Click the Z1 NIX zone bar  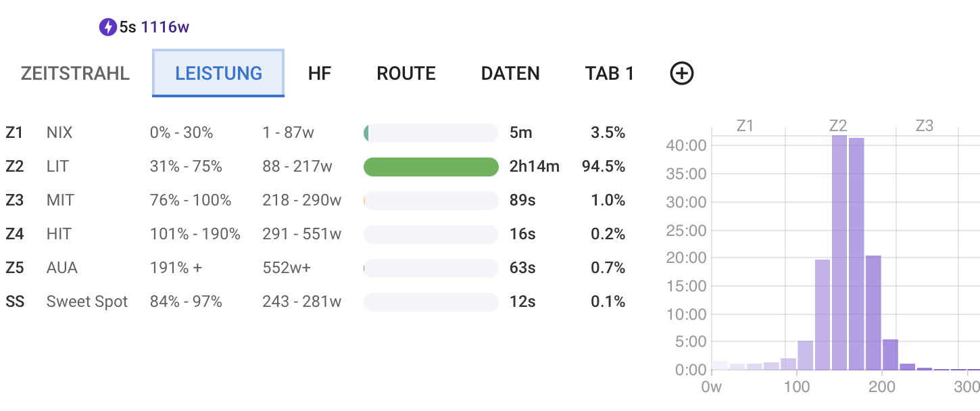point(431,132)
